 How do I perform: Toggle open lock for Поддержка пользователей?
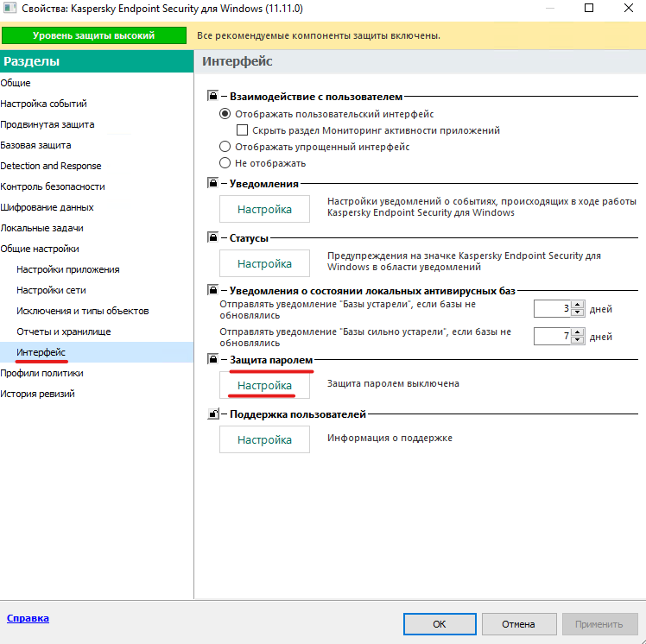pos(212,414)
